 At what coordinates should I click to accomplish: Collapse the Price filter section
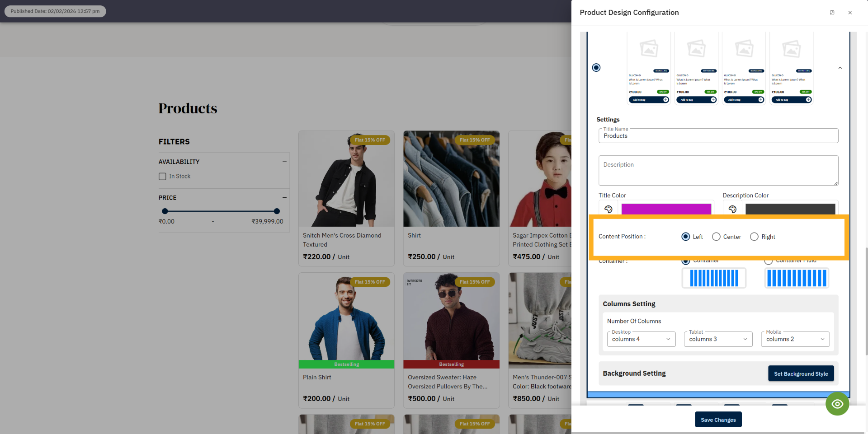coord(284,198)
